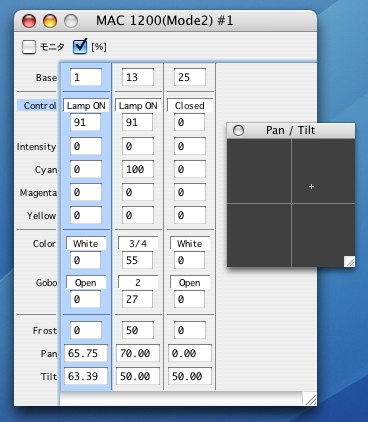Click the Base field showing 25
The width and height of the screenshot is (368, 422).
point(190,77)
